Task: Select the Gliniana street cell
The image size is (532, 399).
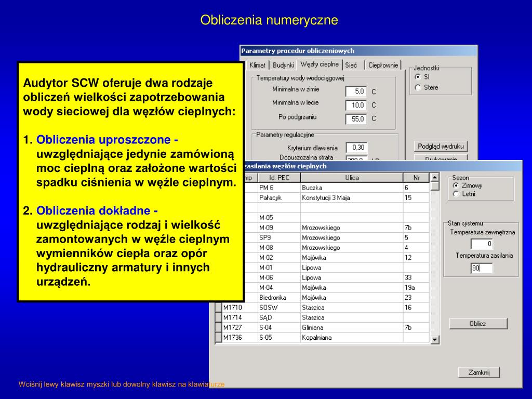Action: [x=352, y=328]
